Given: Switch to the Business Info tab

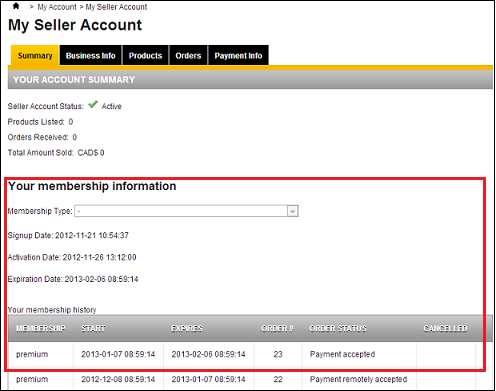Looking at the screenshot, I should coord(91,55).
